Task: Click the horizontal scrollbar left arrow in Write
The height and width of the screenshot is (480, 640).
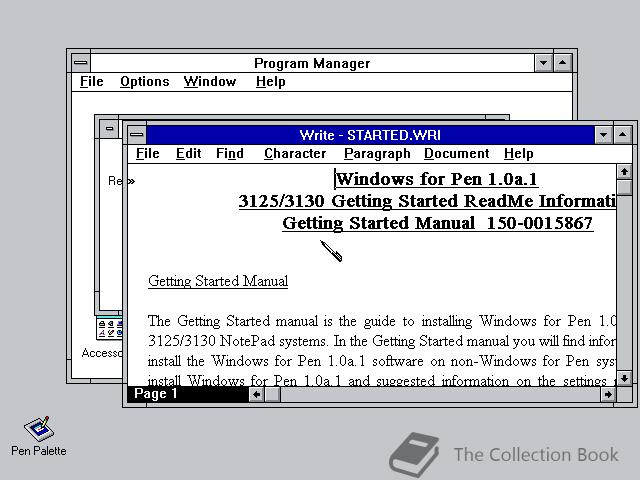Action: pyautogui.click(x=256, y=394)
